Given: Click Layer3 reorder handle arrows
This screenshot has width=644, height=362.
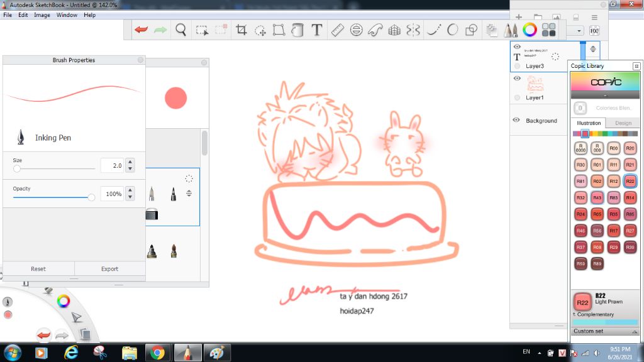Looking at the screenshot, I should (x=592, y=49).
